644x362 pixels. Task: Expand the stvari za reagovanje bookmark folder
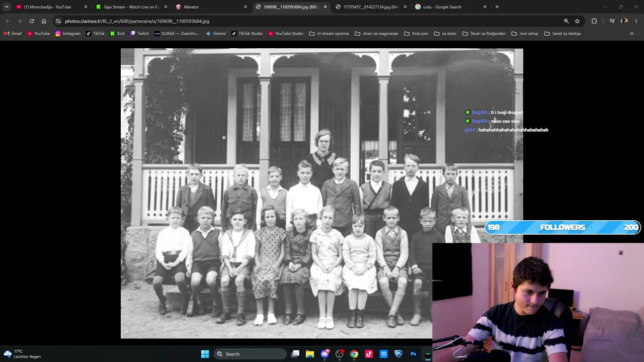376,34
